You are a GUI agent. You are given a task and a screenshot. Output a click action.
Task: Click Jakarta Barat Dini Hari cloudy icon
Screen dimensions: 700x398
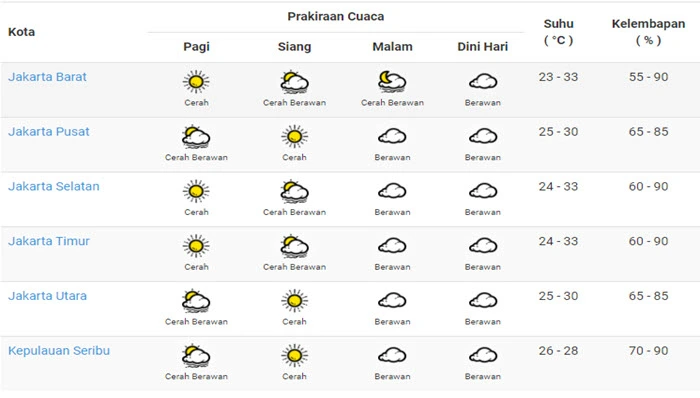point(483,82)
